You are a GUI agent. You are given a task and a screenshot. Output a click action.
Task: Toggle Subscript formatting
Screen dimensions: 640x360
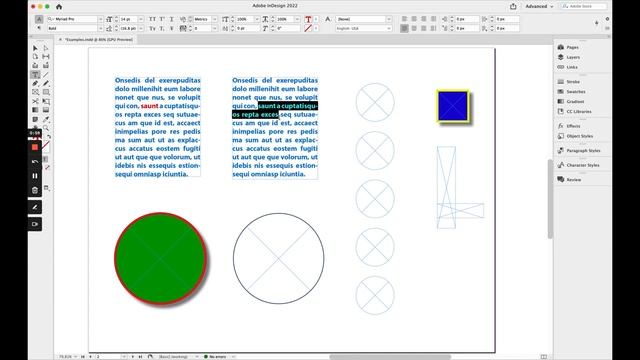pyautogui.click(x=162, y=29)
